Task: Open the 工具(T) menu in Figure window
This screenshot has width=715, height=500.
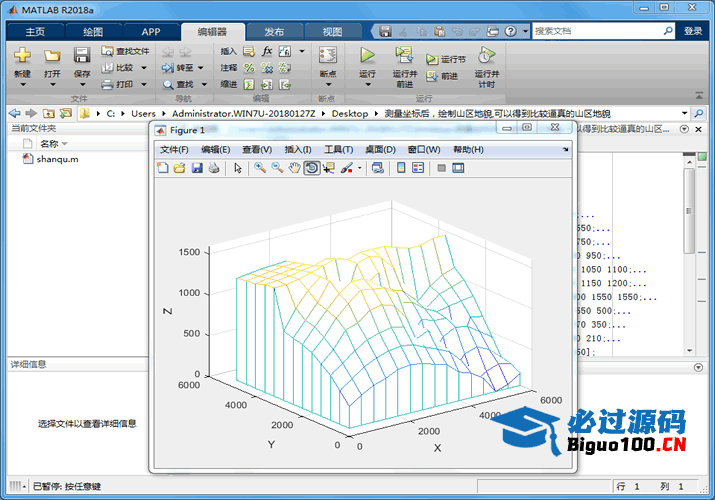Action: (x=339, y=150)
